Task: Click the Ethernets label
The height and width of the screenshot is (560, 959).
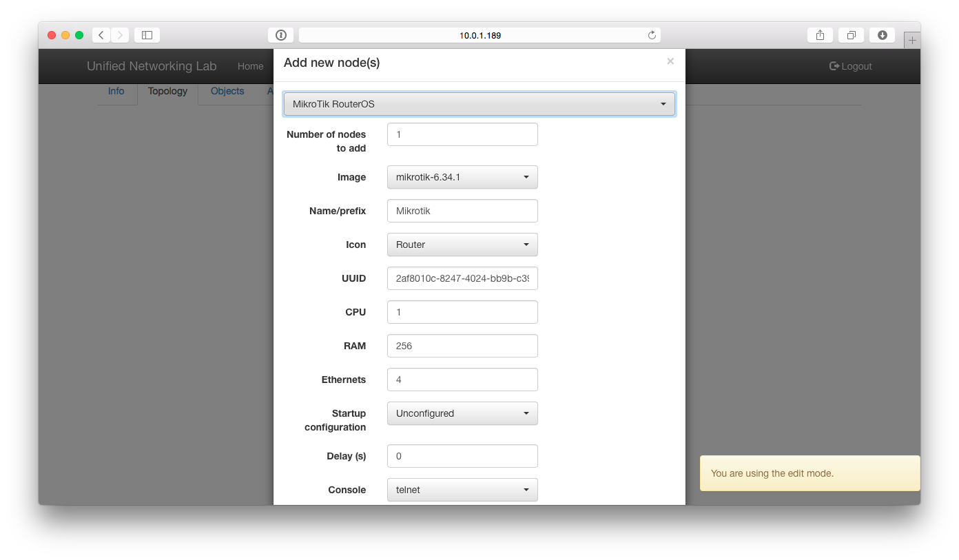Action: 344,380
